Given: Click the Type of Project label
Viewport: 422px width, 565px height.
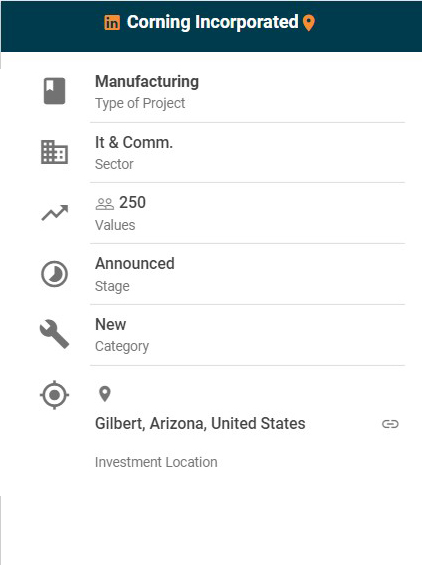Looking at the screenshot, I should coord(140,103).
